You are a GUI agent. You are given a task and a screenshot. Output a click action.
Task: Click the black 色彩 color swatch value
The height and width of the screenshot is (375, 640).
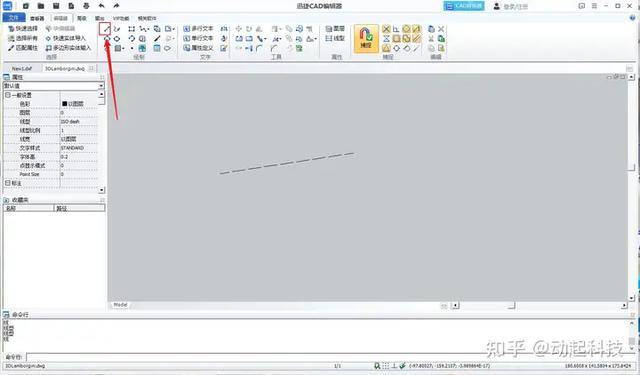[x=64, y=104]
